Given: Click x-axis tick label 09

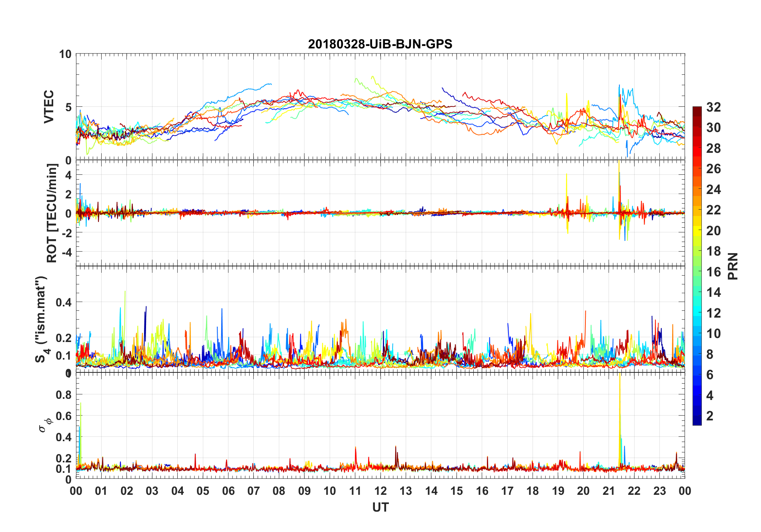Looking at the screenshot, I should tap(304, 491).
